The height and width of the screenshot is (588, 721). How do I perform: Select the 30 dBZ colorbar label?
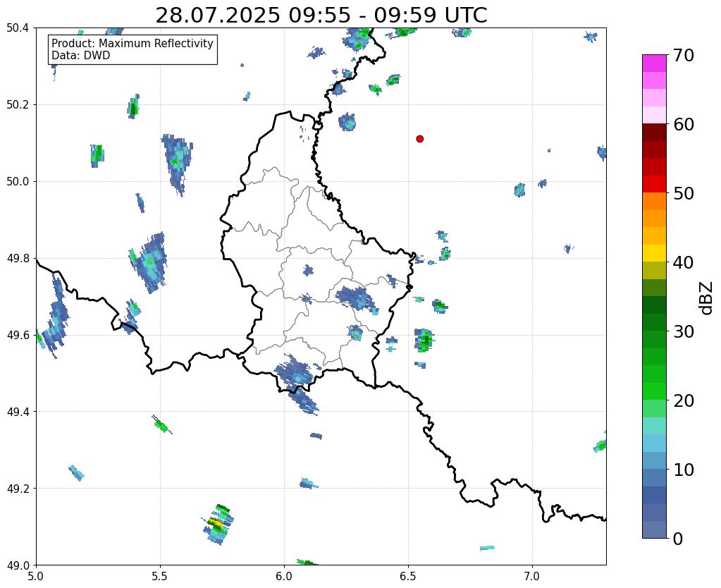pos(684,331)
